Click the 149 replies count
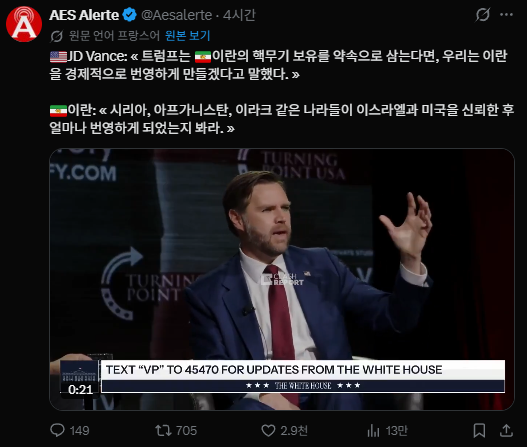Screen dimensions: 527x447 (79, 431)
